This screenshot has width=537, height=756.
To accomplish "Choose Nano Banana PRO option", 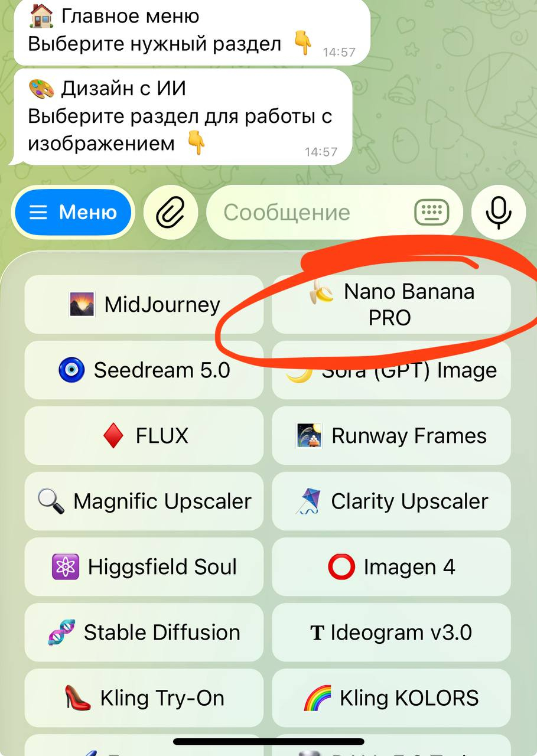I will pos(391,305).
